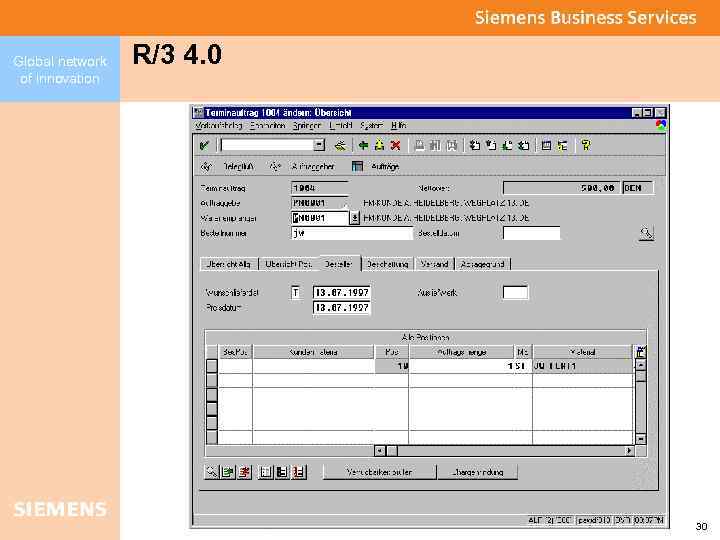Click the green checkmark Enter icon
This screenshot has height=540, width=720.
(x=204, y=146)
